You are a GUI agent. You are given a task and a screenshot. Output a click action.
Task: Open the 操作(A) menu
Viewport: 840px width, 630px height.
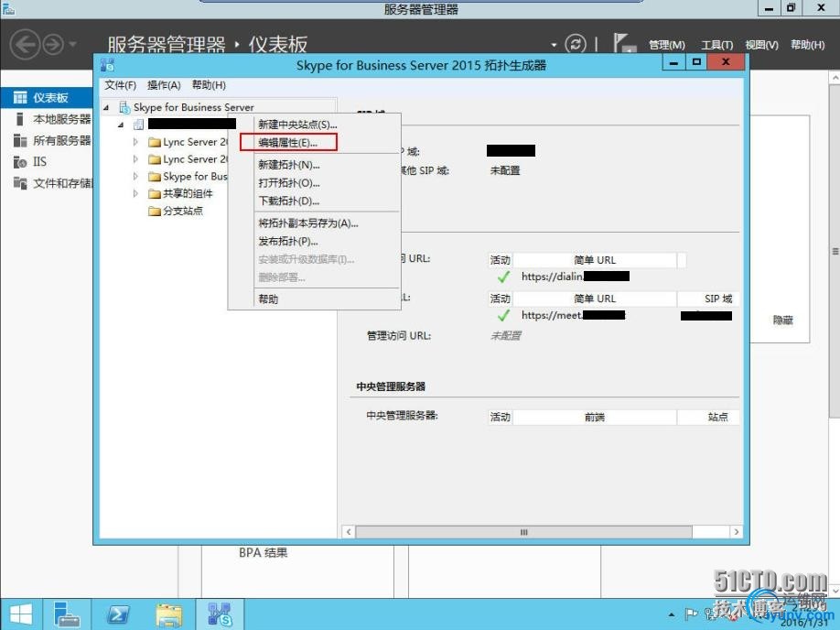pyautogui.click(x=164, y=85)
